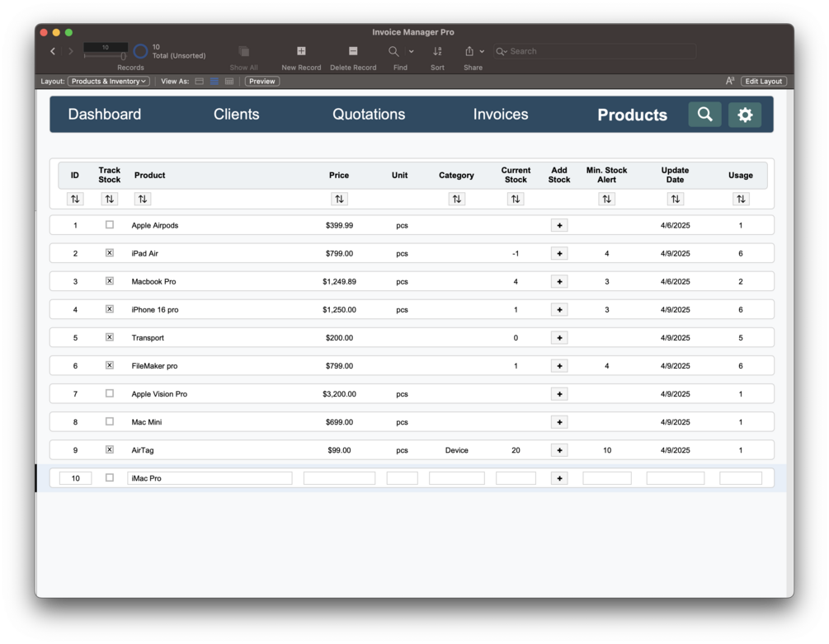The height and width of the screenshot is (644, 829).
Task: Uncheck Track Stock for Macbook Pro
Action: (110, 280)
